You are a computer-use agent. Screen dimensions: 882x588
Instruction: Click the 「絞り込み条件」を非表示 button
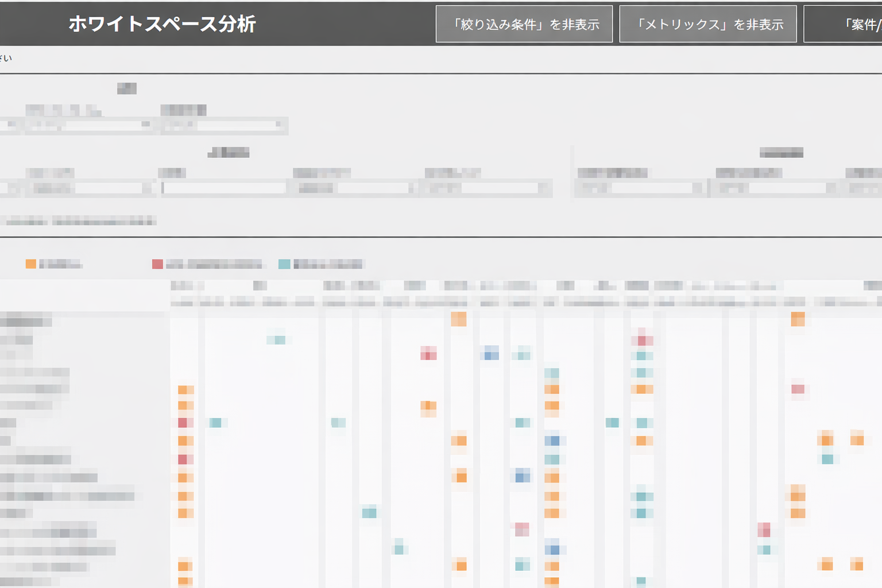pyautogui.click(x=524, y=24)
